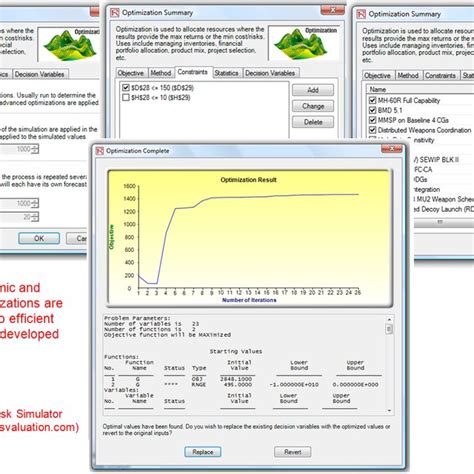
Task: Click the 'Starting Values' heading text
Action: click(236, 351)
